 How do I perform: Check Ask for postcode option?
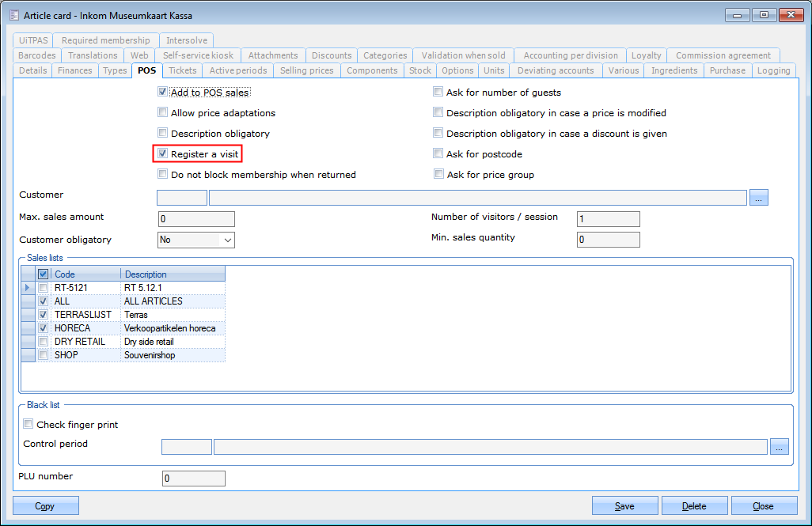(438, 154)
